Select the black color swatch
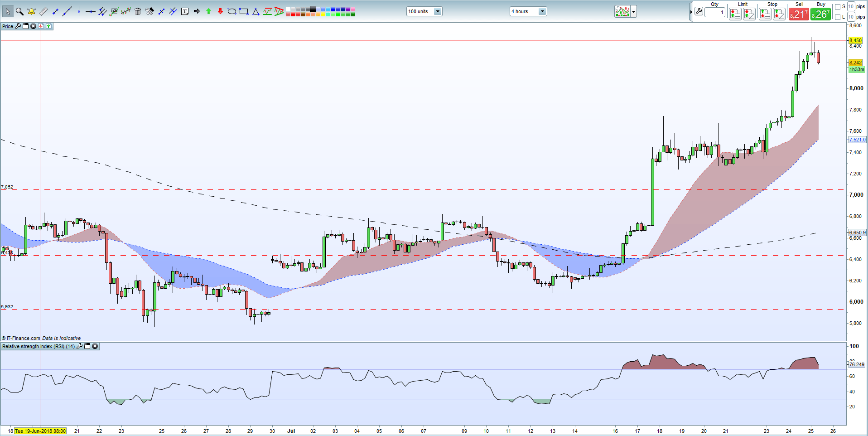Screen dimensions: 868x436 click(313, 9)
